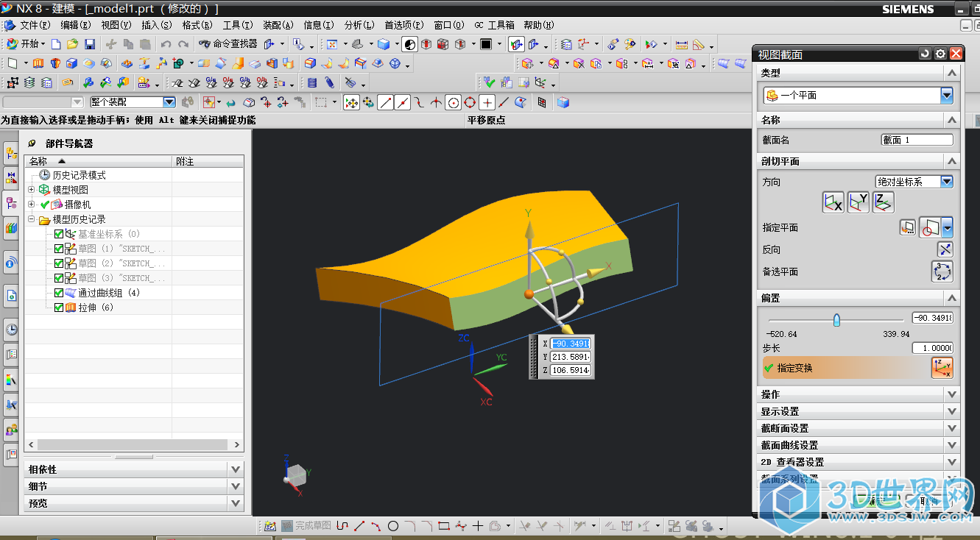Click the sketch icon in bottom toolbar
980x540 pixels.
pyautogui.click(x=269, y=526)
